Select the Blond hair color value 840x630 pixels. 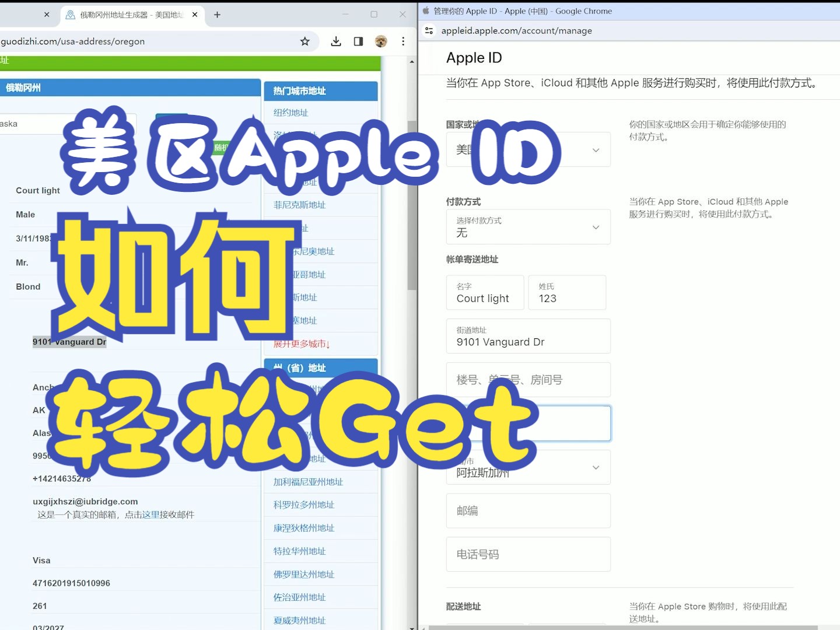[28, 287]
